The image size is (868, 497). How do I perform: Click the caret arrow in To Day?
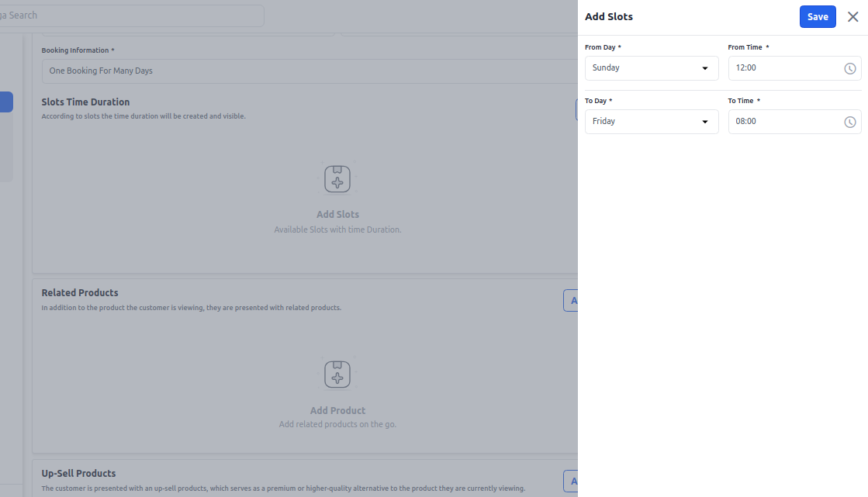pos(704,122)
